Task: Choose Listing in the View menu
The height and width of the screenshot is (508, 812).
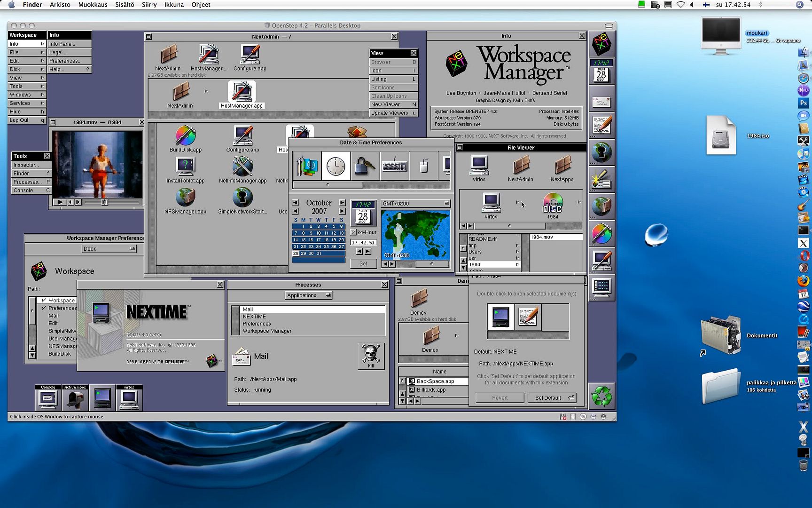Action: coord(393,79)
